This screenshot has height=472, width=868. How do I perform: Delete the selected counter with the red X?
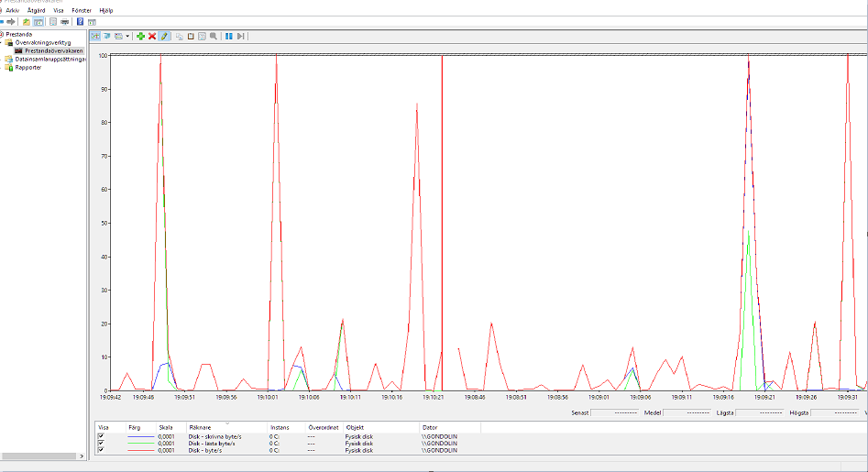(152, 36)
